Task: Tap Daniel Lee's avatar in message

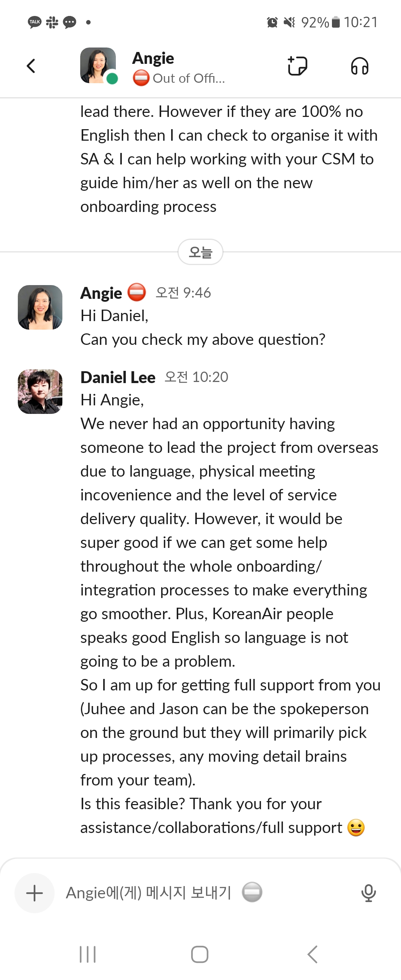Action: (40, 392)
